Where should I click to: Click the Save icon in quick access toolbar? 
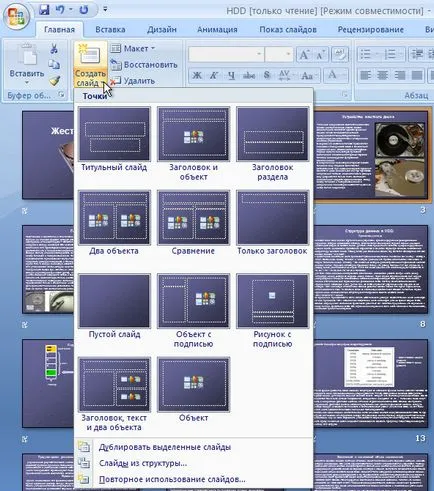[x=44, y=10]
